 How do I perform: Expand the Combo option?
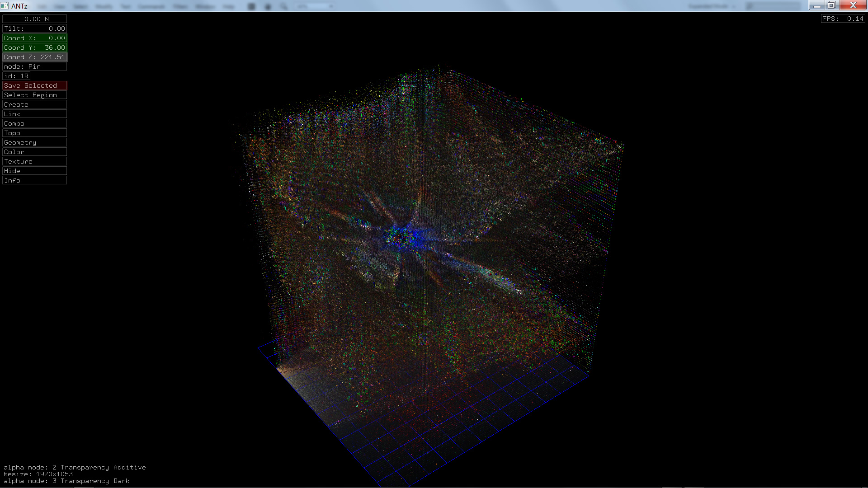[x=34, y=123]
